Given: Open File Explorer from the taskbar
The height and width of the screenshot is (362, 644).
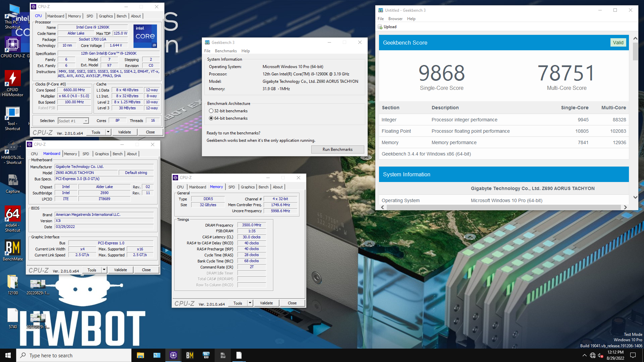Looking at the screenshot, I should click(x=140, y=355).
